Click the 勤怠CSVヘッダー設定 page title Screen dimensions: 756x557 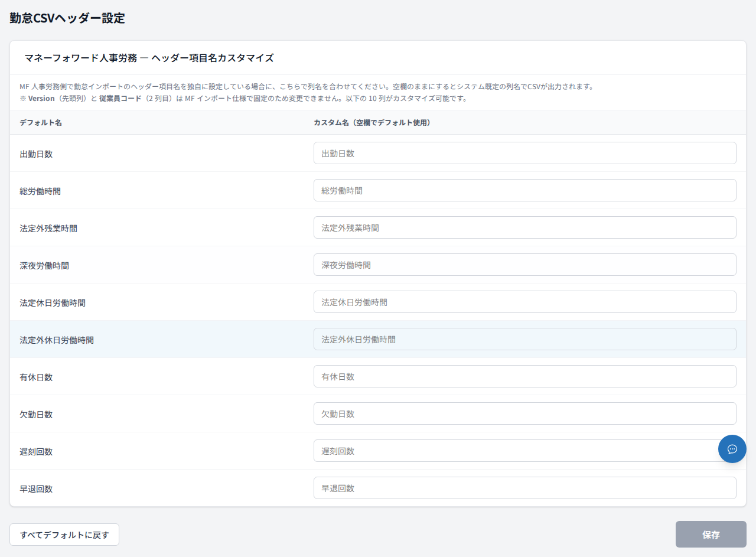point(67,18)
